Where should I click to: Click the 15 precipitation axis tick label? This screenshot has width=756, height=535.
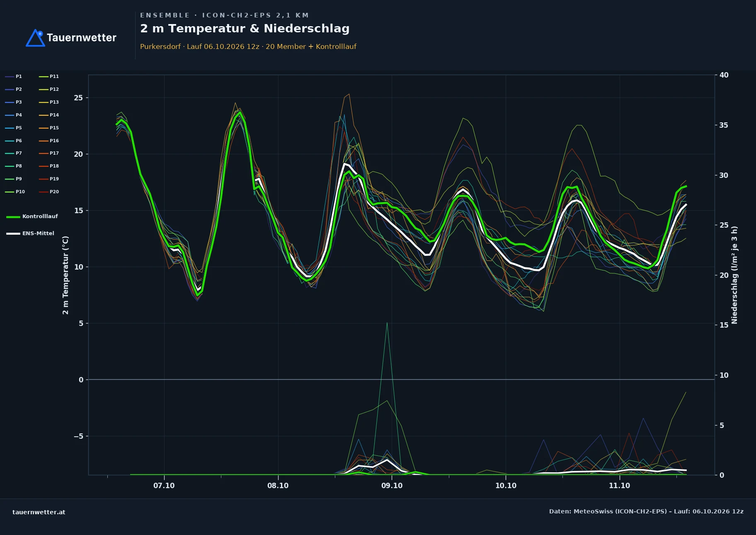[724, 325]
